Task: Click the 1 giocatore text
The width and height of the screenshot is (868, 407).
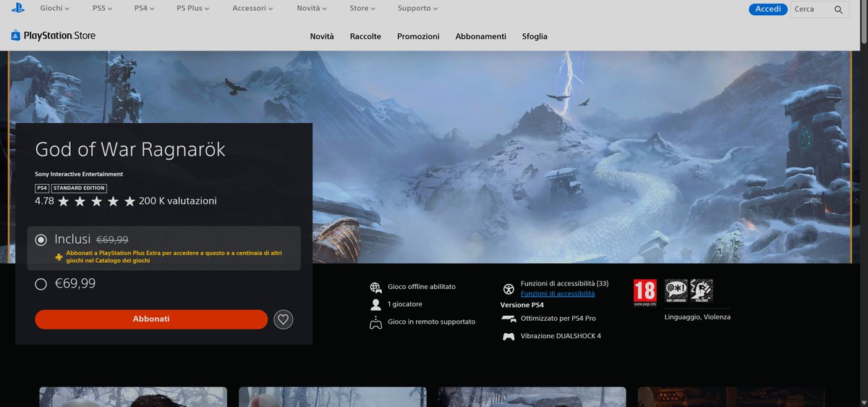Action: pyautogui.click(x=405, y=304)
